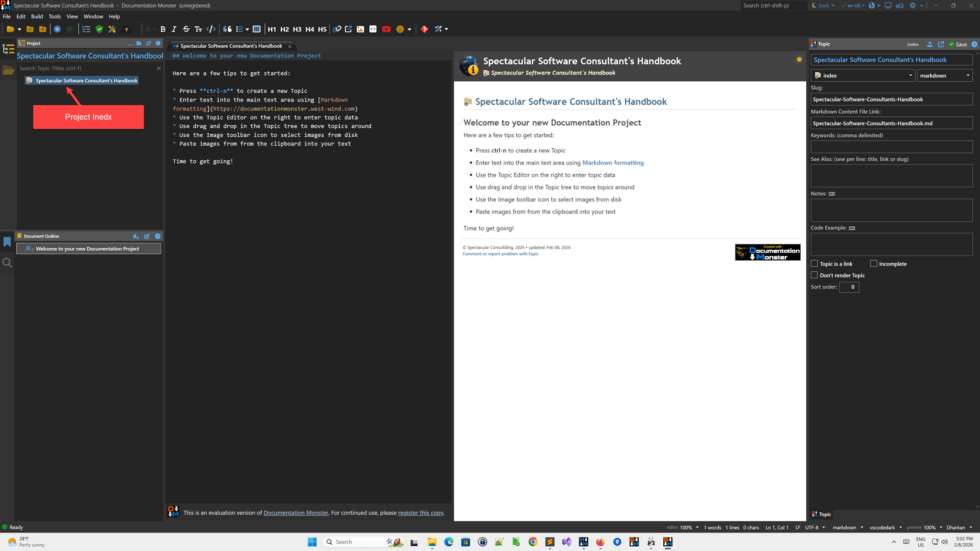Click the blockquote icon in toolbar
Screen dimensions: 980x551
click(x=227, y=29)
